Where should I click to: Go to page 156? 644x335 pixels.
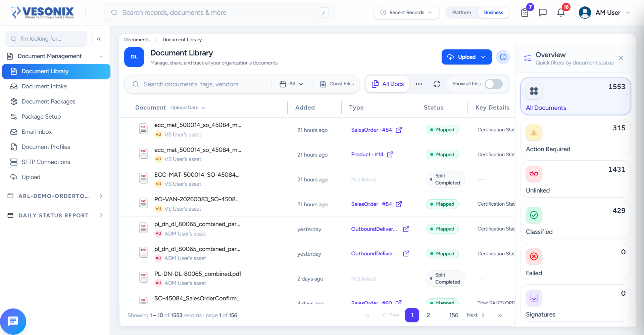coord(454,315)
